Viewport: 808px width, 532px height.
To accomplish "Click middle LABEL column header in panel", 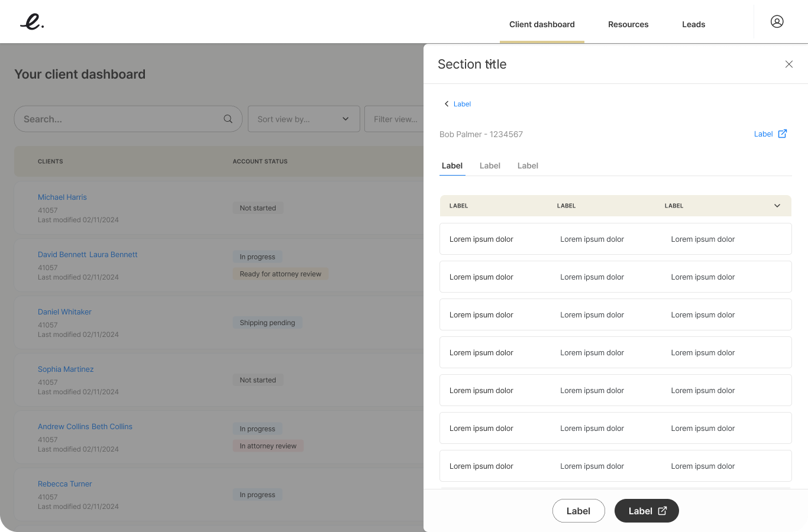I will [566, 206].
